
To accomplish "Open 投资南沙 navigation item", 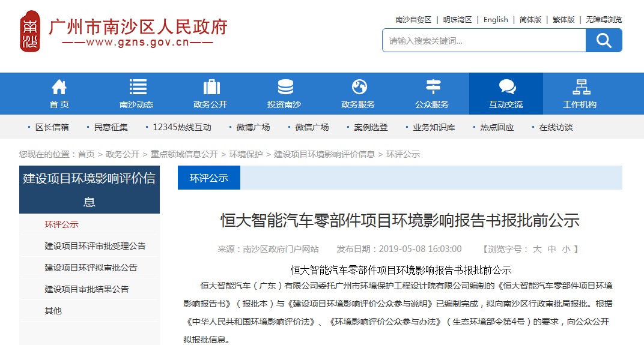I will click(x=284, y=104).
